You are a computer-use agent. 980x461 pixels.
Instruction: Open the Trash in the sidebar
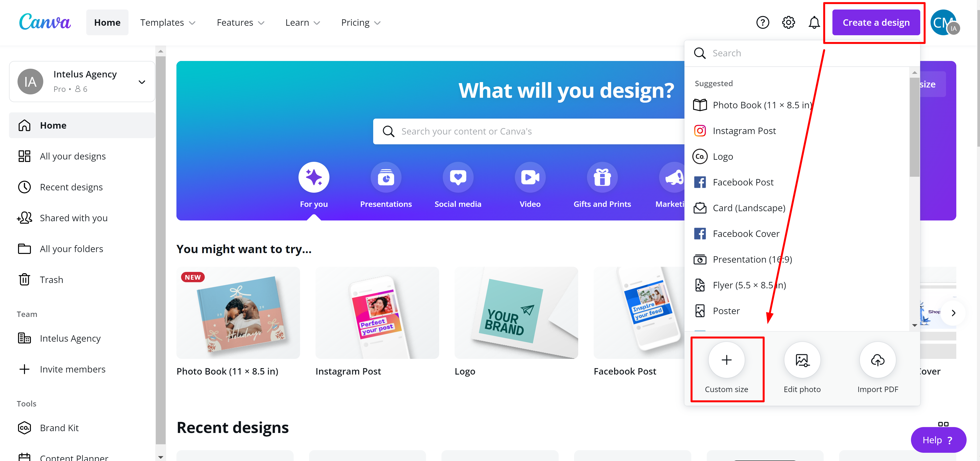[51, 279]
